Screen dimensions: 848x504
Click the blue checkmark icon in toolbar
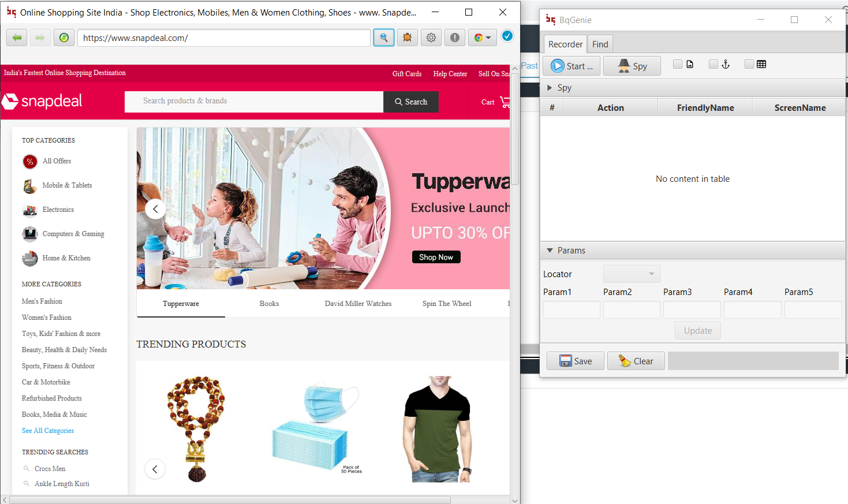coord(507,36)
